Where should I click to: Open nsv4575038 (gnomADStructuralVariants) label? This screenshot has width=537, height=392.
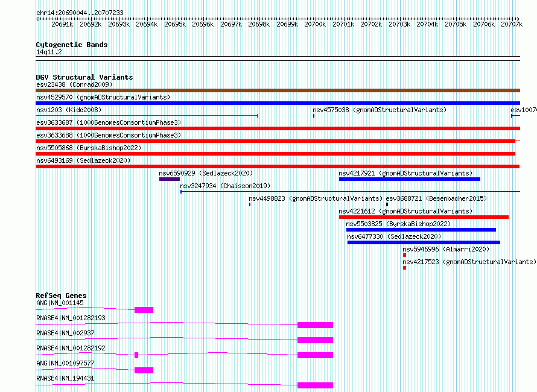pyautogui.click(x=380, y=110)
